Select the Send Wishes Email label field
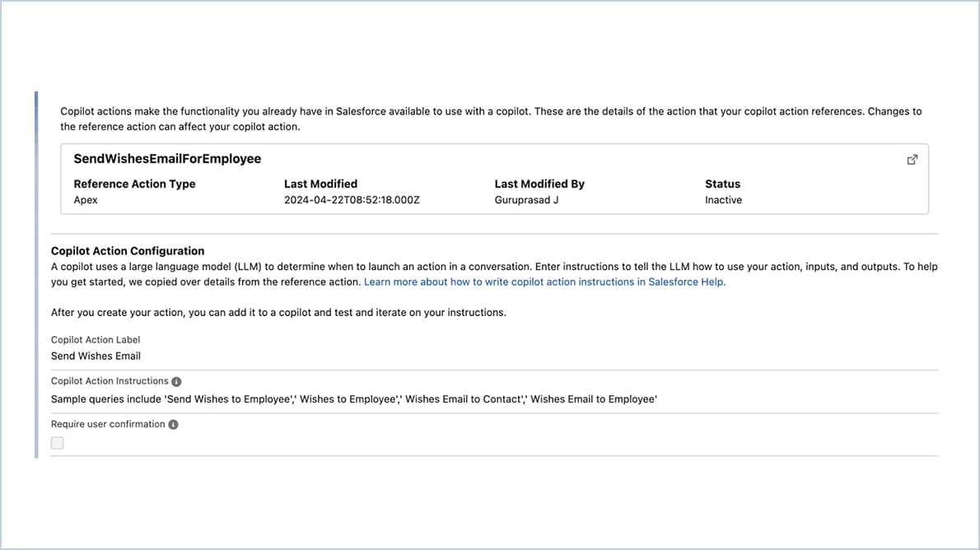The image size is (980, 550). click(96, 356)
